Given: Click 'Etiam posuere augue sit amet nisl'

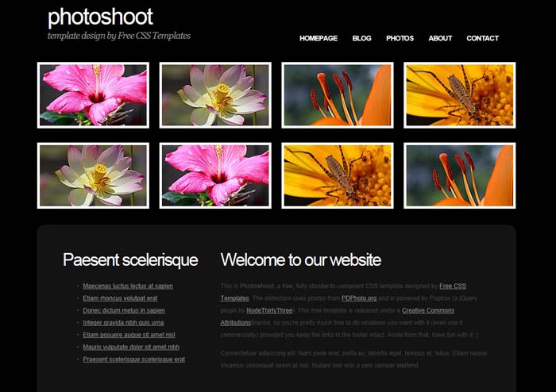Looking at the screenshot, I should click(x=129, y=335).
